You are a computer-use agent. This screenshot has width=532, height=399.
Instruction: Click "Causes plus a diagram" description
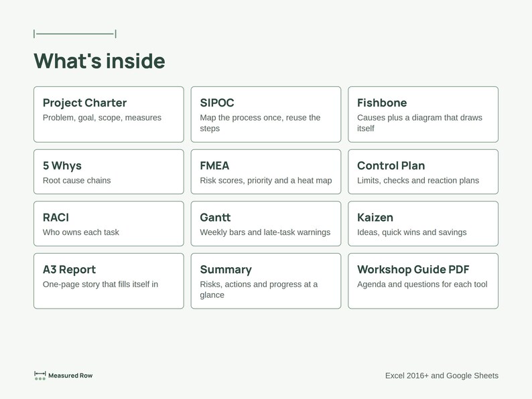coord(419,123)
